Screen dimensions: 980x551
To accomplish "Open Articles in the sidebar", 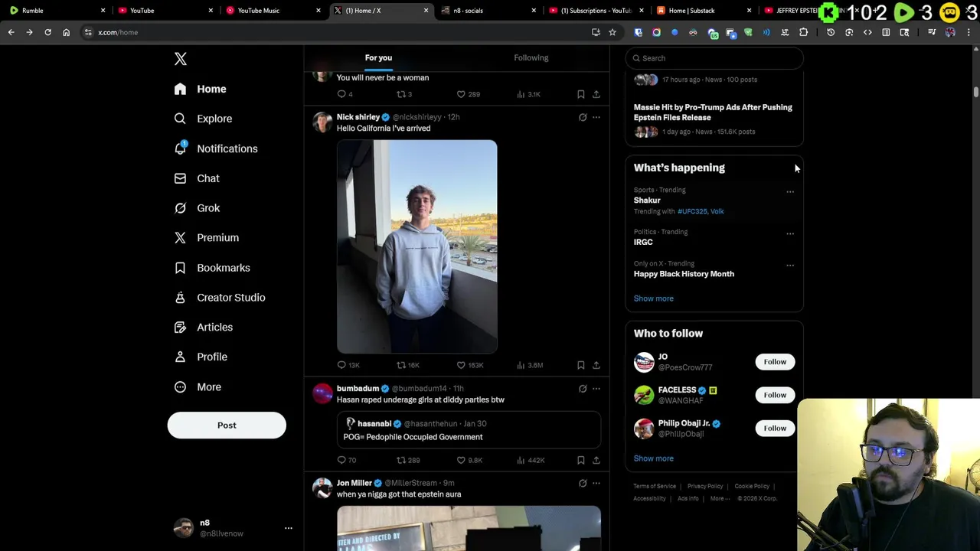I will (204, 328).
